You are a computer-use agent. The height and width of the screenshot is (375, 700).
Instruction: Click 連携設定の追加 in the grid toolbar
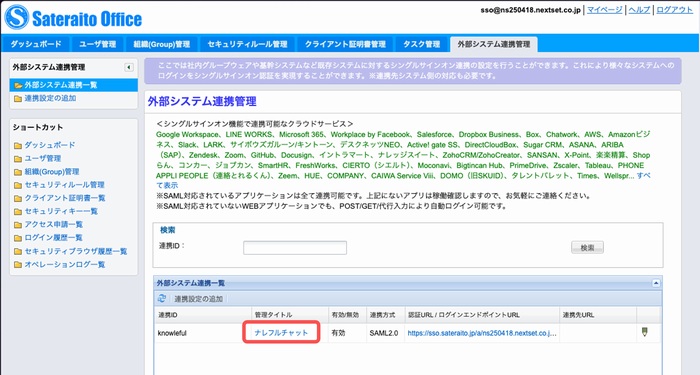(x=198, y=299)
